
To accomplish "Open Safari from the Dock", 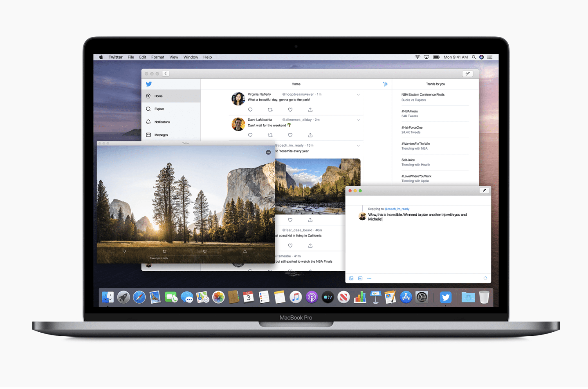I will tap(139, 297).
